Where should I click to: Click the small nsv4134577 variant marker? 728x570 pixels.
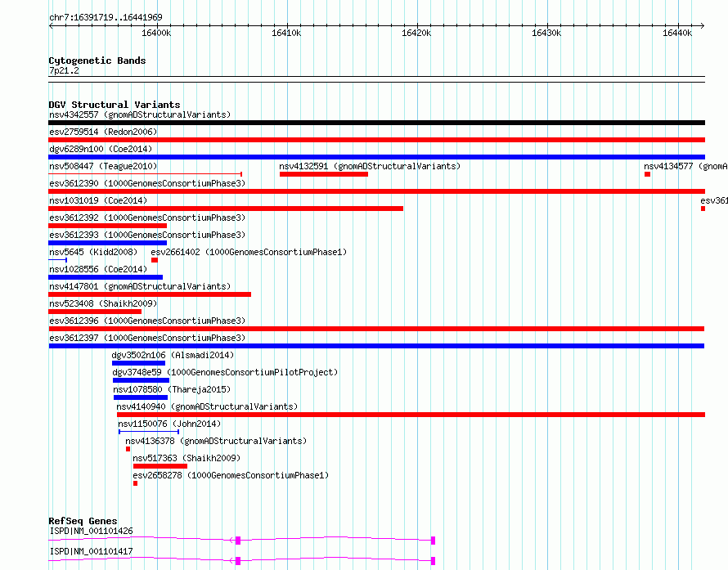click(647, 174)
